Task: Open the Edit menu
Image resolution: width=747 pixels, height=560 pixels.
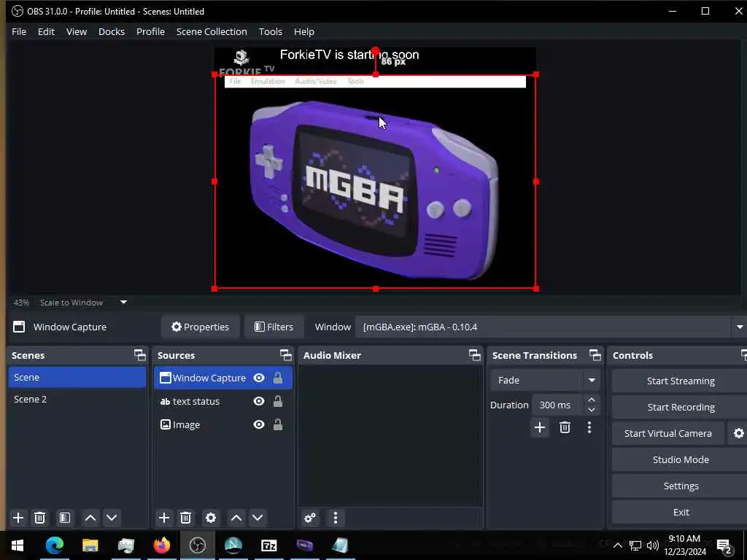Action: point(46,31)
